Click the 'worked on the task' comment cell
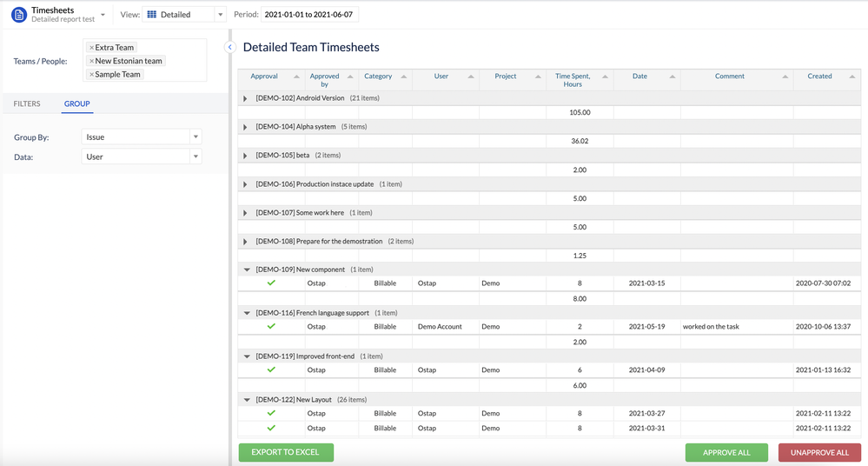This screenshot has height=466, width=868. 711,326
